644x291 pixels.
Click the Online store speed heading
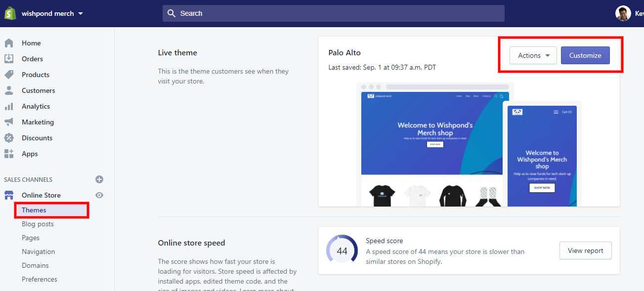pos(191,243)
